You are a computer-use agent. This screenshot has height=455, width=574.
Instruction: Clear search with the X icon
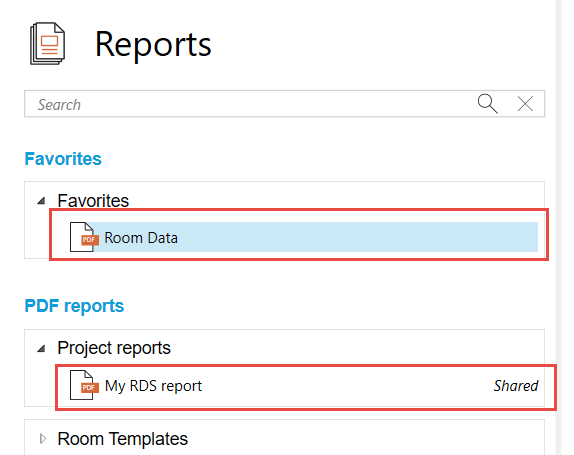[525, 104]
